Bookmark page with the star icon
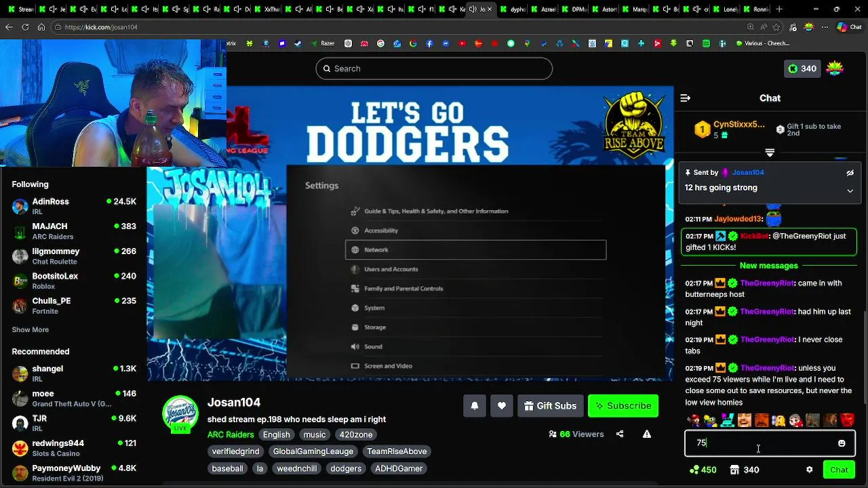This screenshot has width=868, height=488. pyautogui.click(x=776, y=27)
